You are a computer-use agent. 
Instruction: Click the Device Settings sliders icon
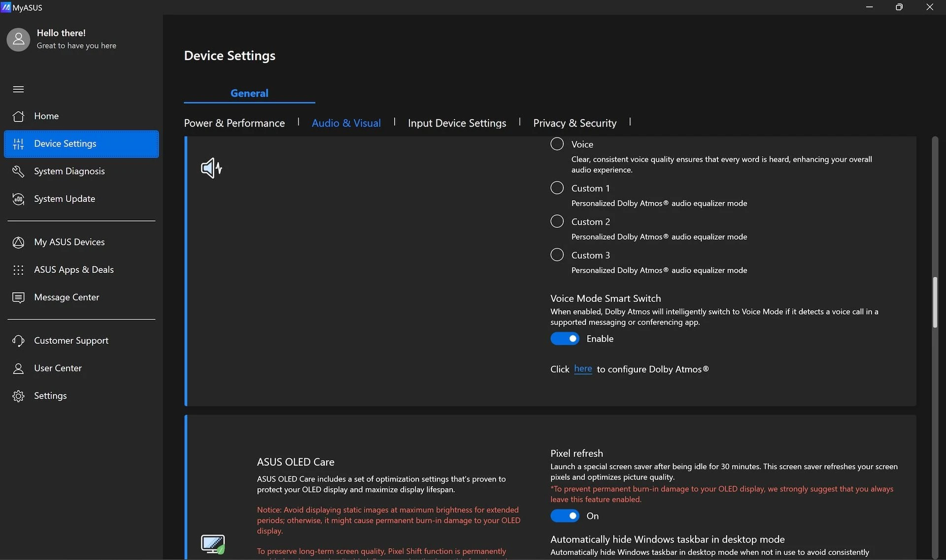point(18,144)
